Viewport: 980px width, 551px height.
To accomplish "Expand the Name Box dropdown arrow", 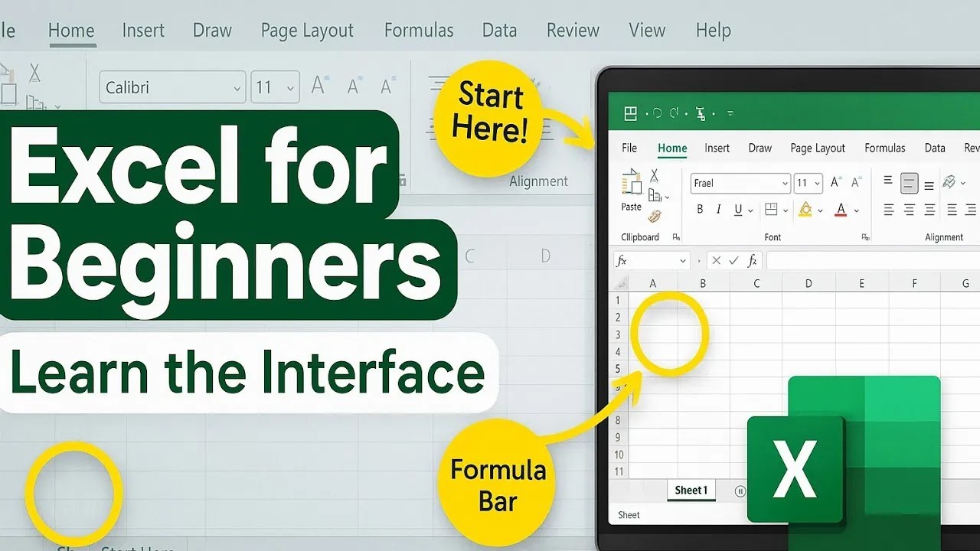I will [x=683, y=261].
